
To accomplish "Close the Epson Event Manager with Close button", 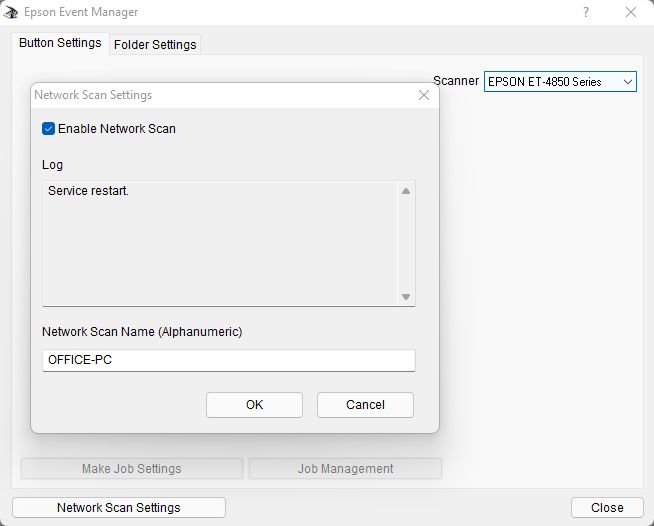I will tap(607, 508).
